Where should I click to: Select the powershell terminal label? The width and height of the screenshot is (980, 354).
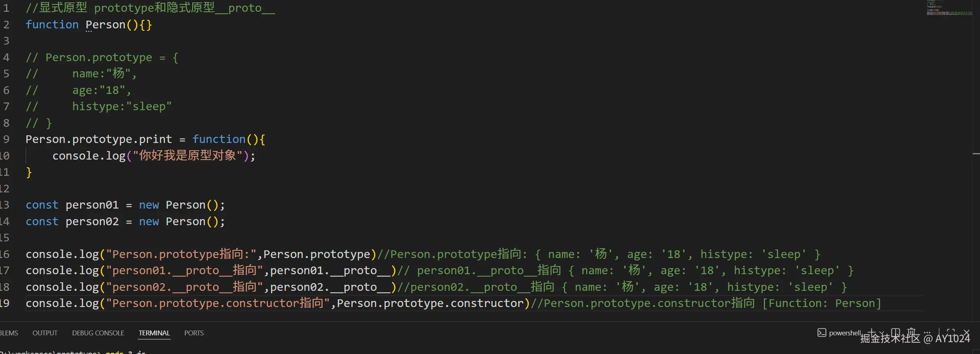845,333
